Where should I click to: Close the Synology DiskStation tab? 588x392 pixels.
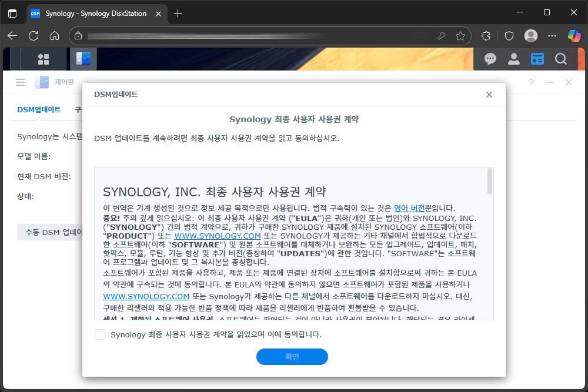click(158, 14)
